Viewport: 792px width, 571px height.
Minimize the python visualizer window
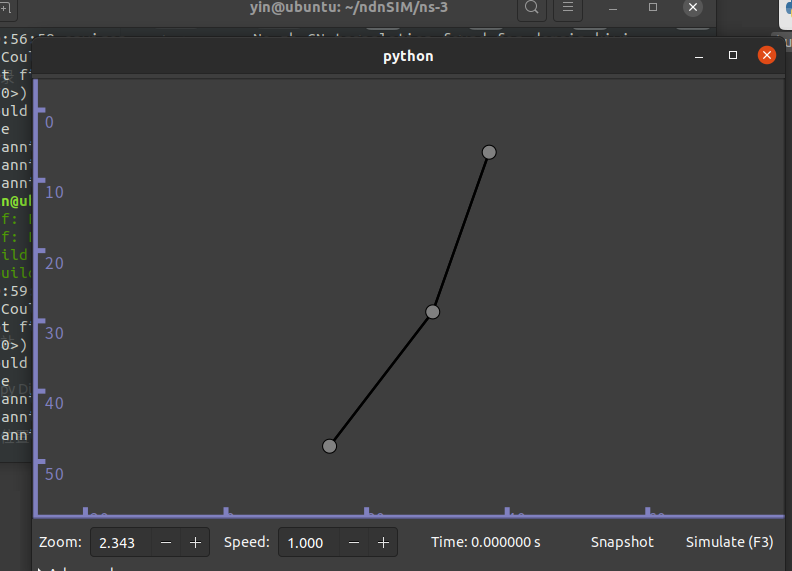click(x=699, y=56)
